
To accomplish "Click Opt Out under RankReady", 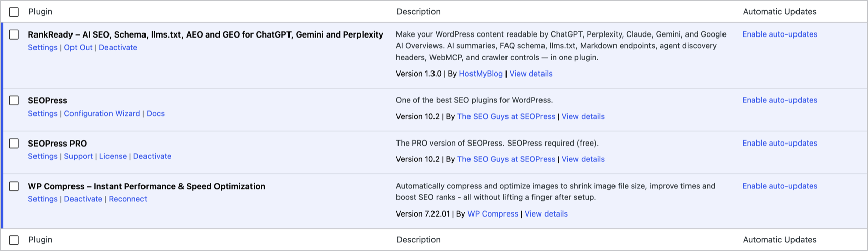I will pos(78,47).
